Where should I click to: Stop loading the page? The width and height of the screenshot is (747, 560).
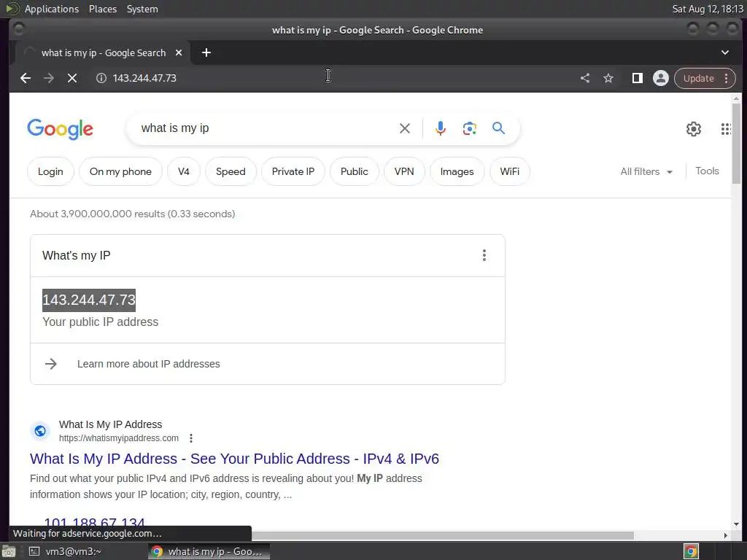[x=72, y=78]
